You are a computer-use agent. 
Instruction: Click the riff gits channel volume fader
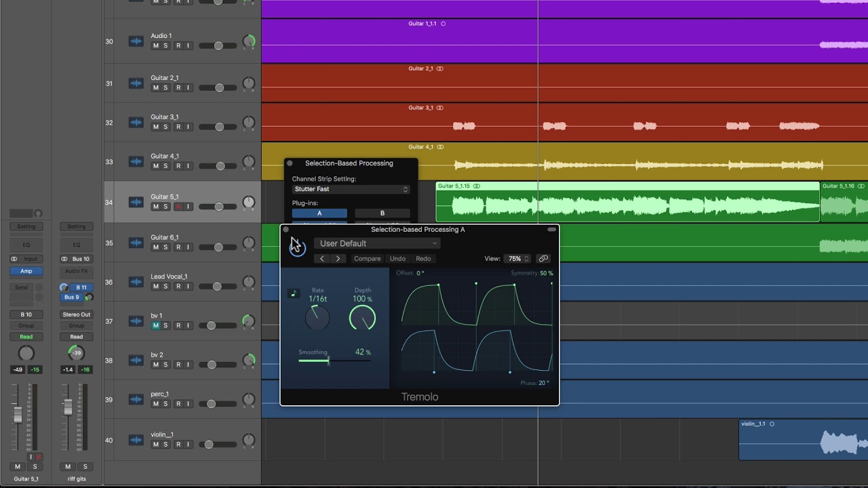tap(68, 407)
